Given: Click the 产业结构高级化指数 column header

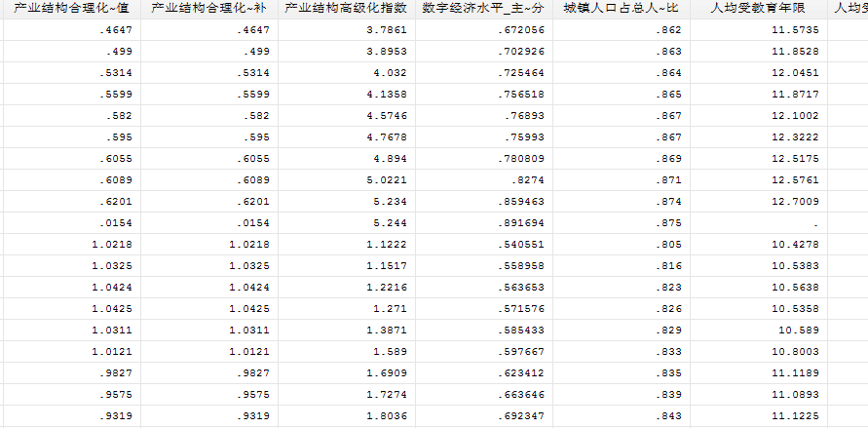Looking at the screenshot, I should 346,8.
